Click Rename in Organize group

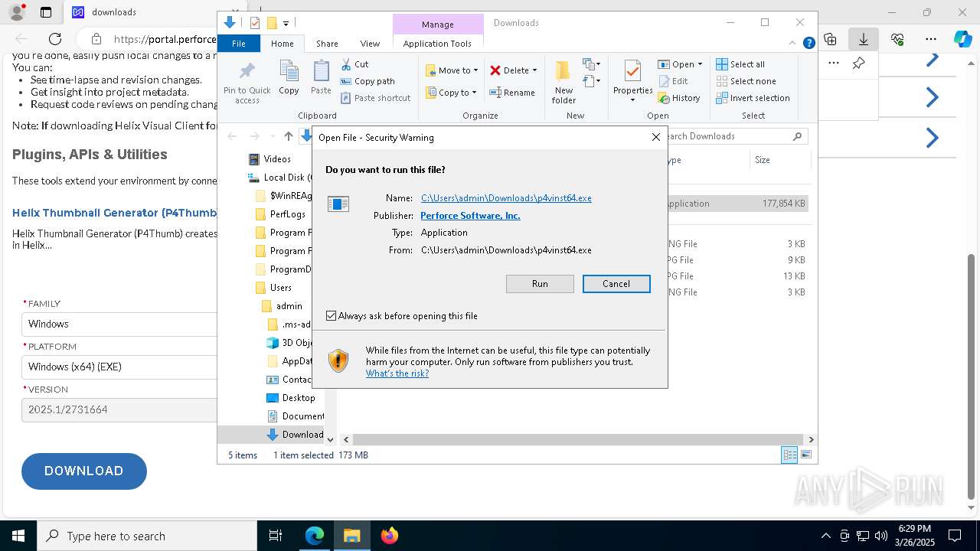[512, 93]
